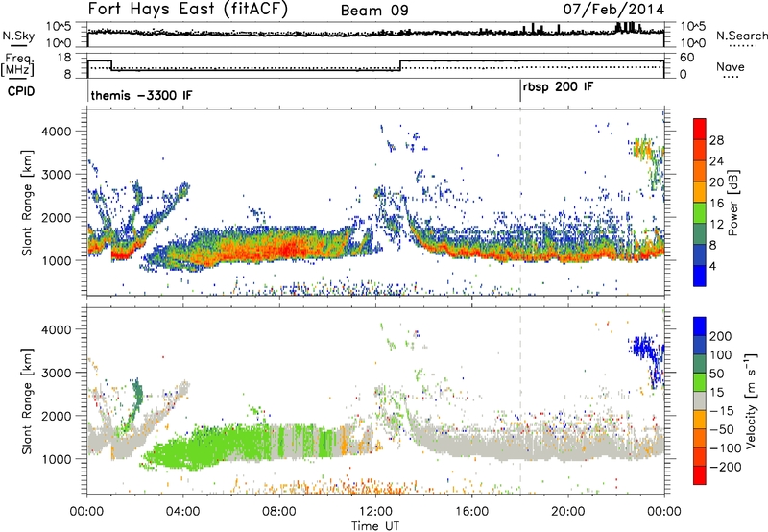Select the 'CPID' row label
This screenshot has height=532, width=768.
point(21,91)
